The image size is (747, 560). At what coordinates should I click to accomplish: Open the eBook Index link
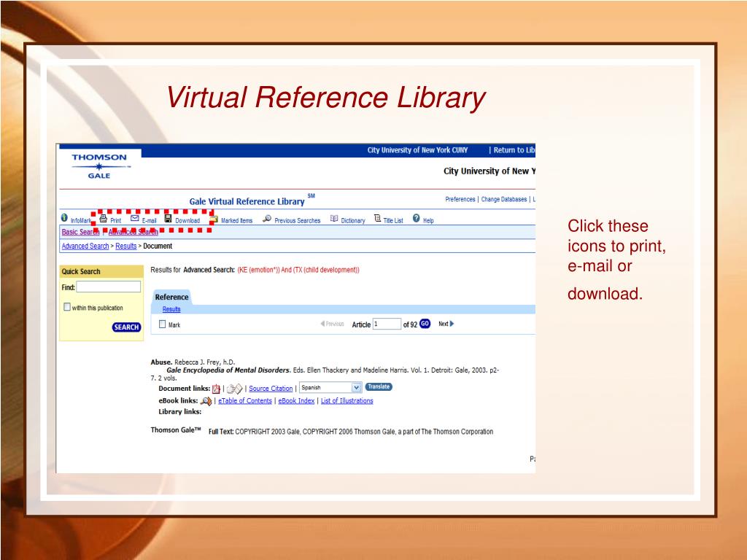[x=296, y=401]
